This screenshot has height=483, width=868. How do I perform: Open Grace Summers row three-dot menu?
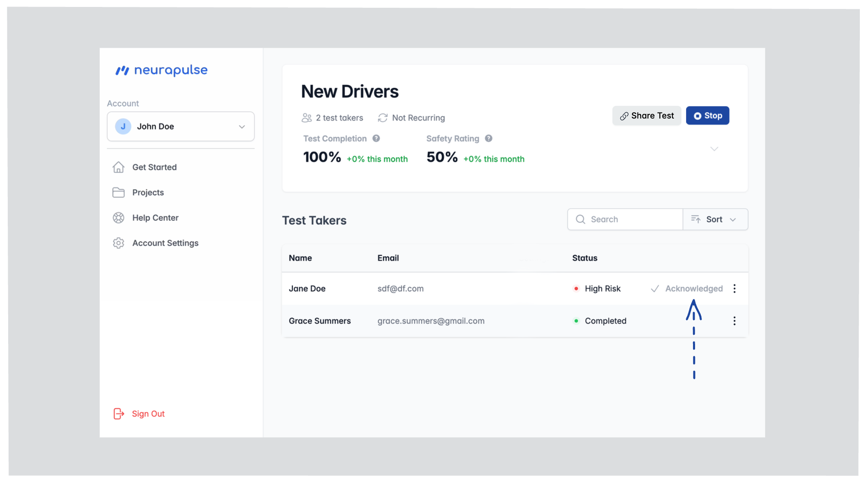coord(734,321)
